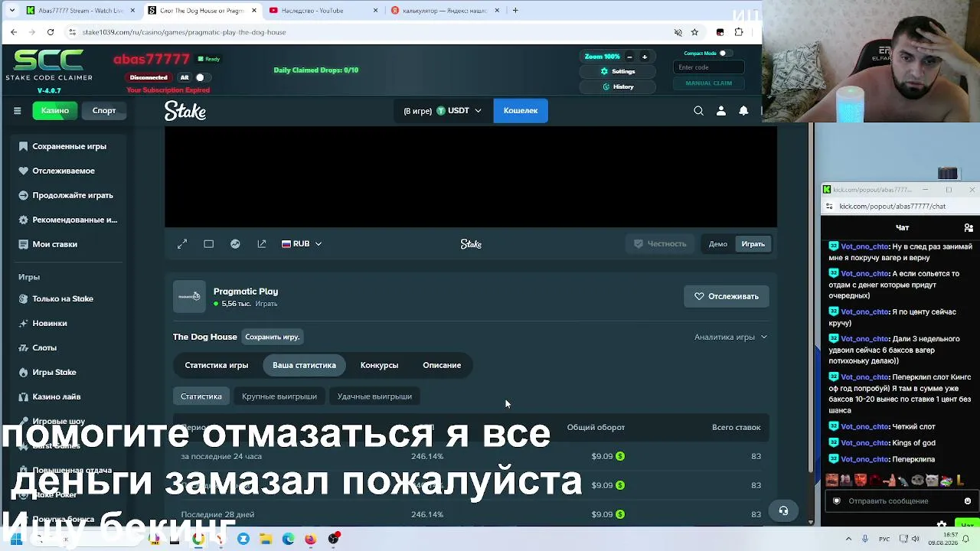This screenshot has height=551, width=980.
Task: Click the muted site sound icon in address bar
Action: click(678, 32)
